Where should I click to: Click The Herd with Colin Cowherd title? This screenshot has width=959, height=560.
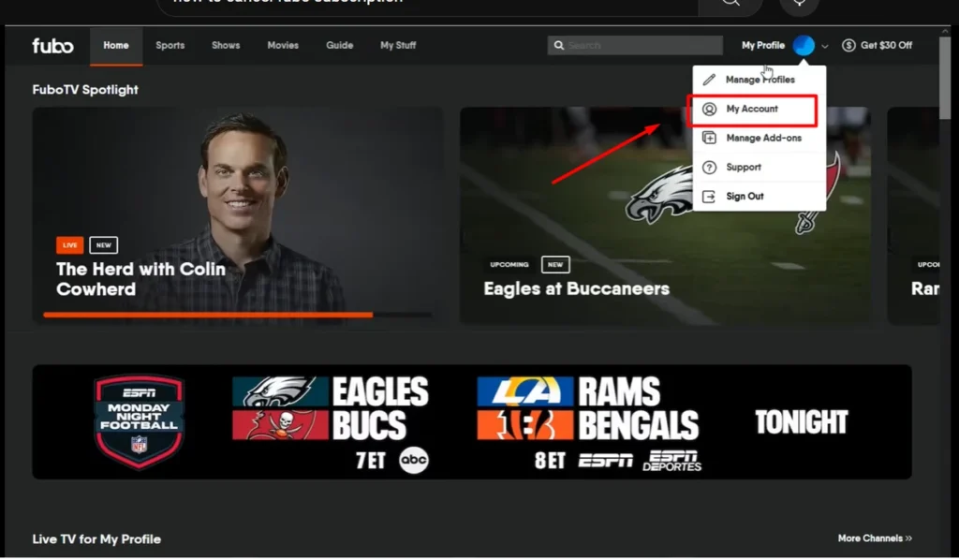click(140, 279)
